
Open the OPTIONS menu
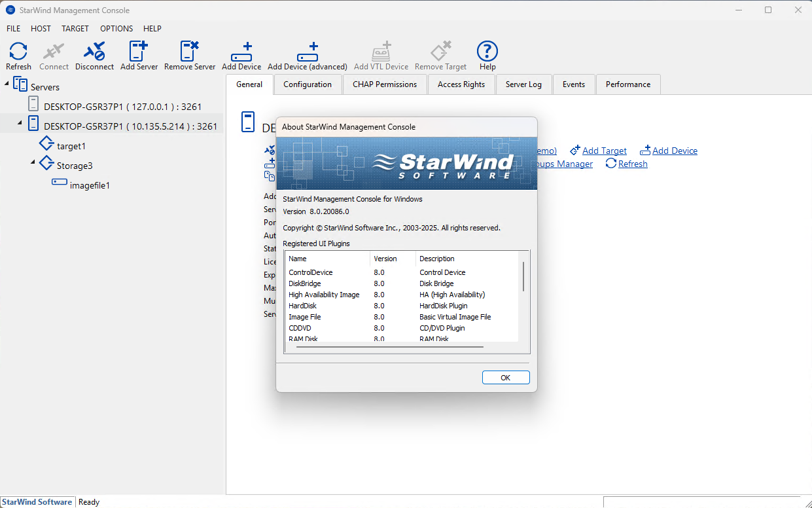(x=116, y=29)
